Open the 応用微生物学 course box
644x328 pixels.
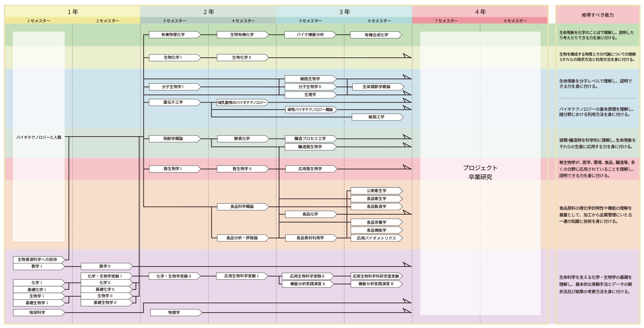(x=310, y=169)
